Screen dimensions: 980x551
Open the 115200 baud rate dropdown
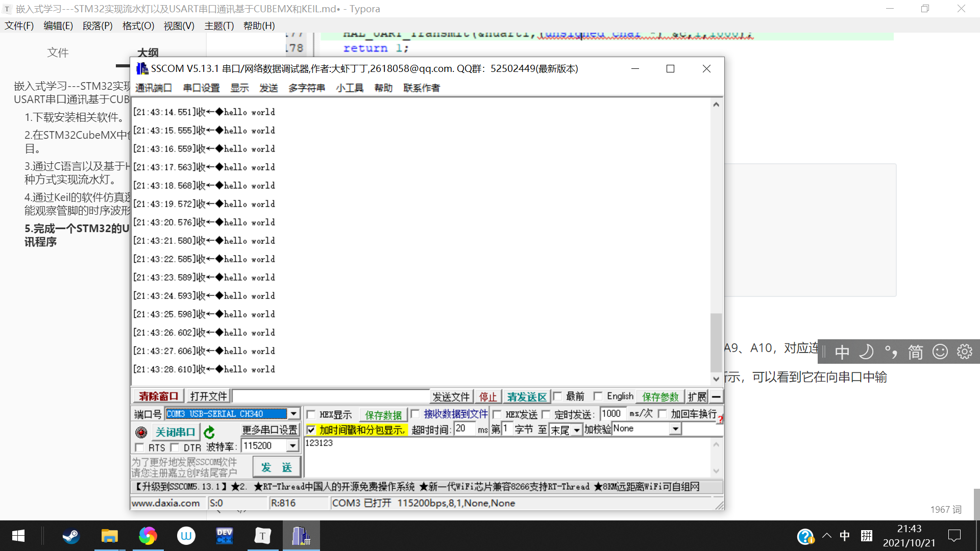(x=292, y=446)
